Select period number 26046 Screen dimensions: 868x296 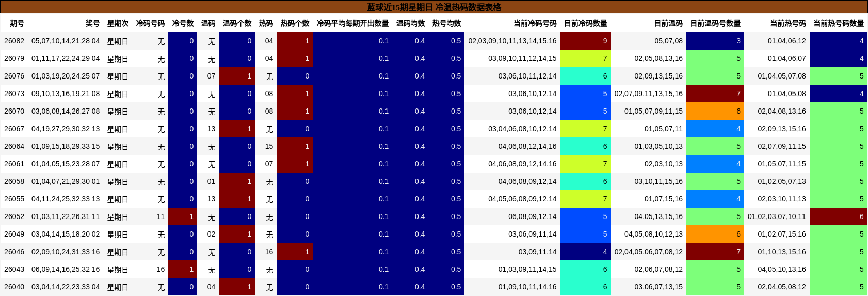pos(14,252)
